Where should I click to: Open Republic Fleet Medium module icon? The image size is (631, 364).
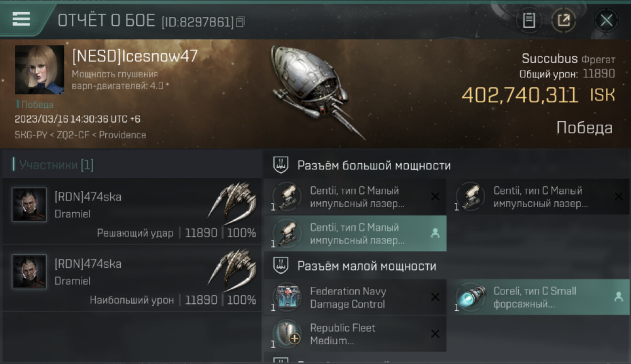[x=287, y=334]
